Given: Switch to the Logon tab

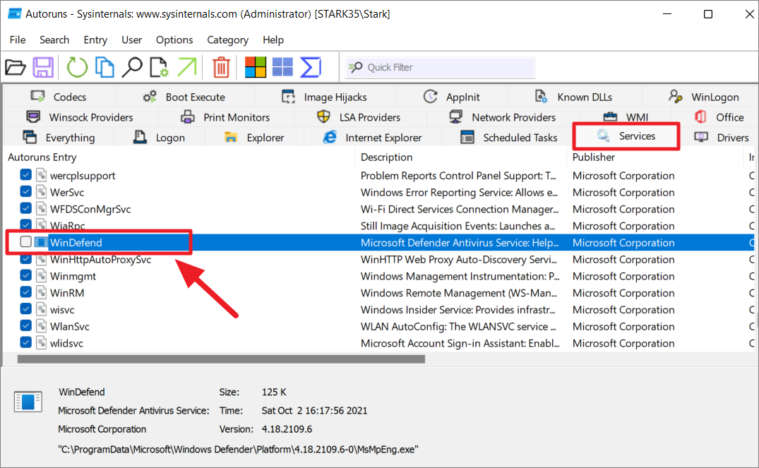Looking at the screenshot, I should [159, 137].
